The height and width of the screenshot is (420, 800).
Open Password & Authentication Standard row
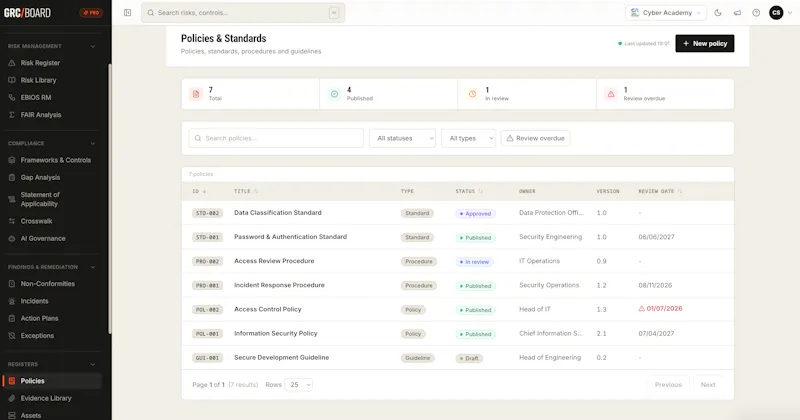click(x=458, y=237)
